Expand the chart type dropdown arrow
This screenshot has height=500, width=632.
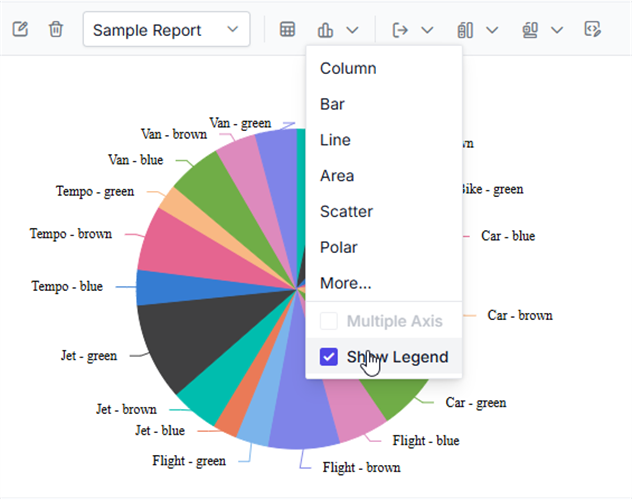point(352,30)
